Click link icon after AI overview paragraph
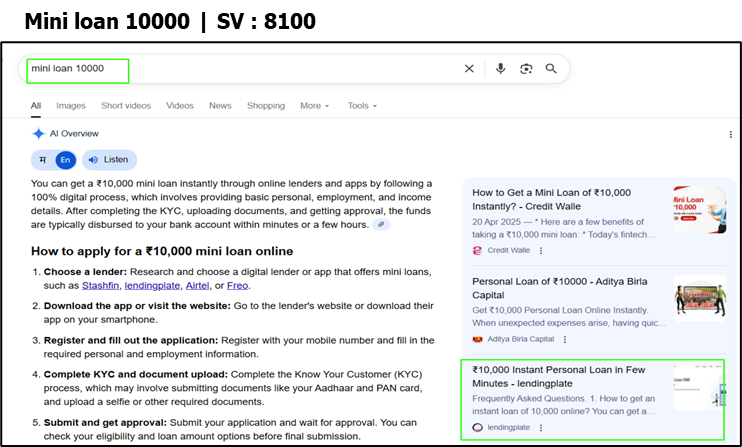The image size is (742, 447). tap(381, 225)
